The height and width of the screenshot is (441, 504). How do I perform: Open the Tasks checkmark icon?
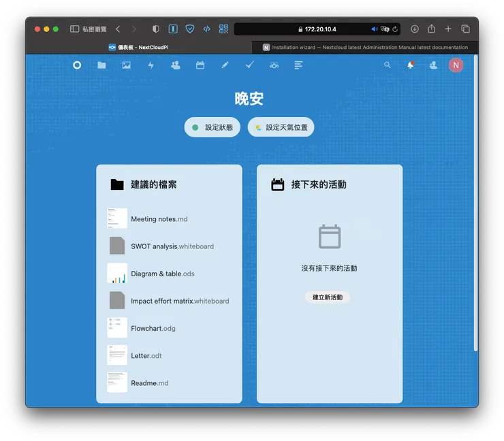coord(249,65)
